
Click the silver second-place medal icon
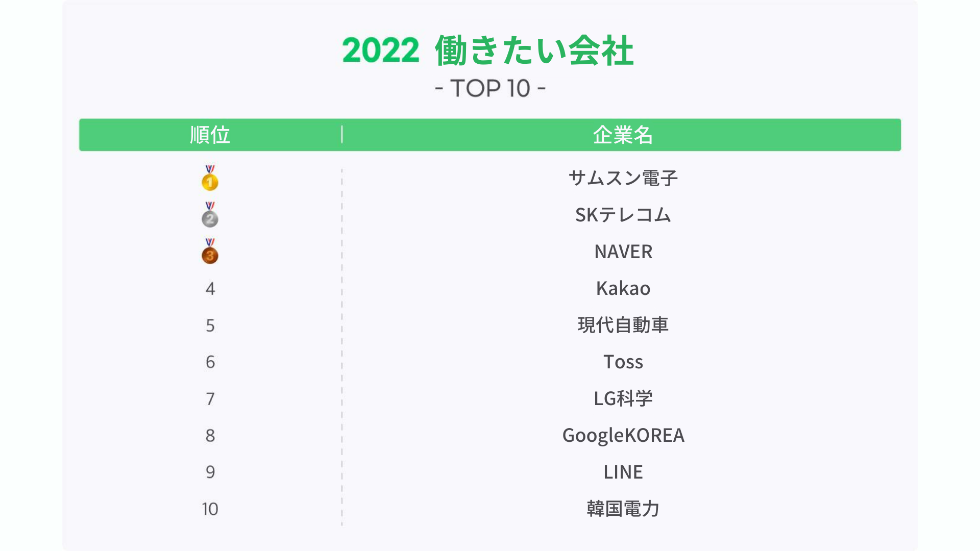pos(210,214)
